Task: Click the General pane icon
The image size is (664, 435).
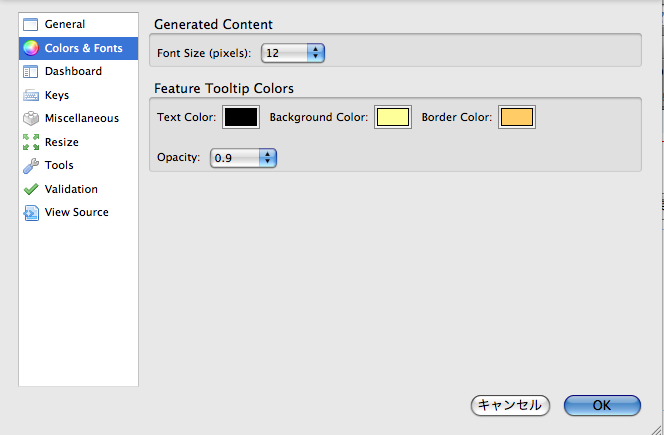Action: coord(30,24)
